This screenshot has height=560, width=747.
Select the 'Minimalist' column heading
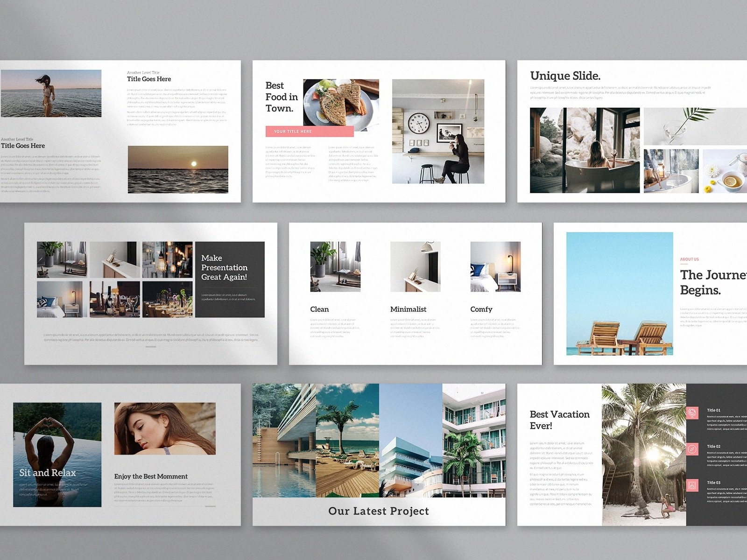pos(408,309)
